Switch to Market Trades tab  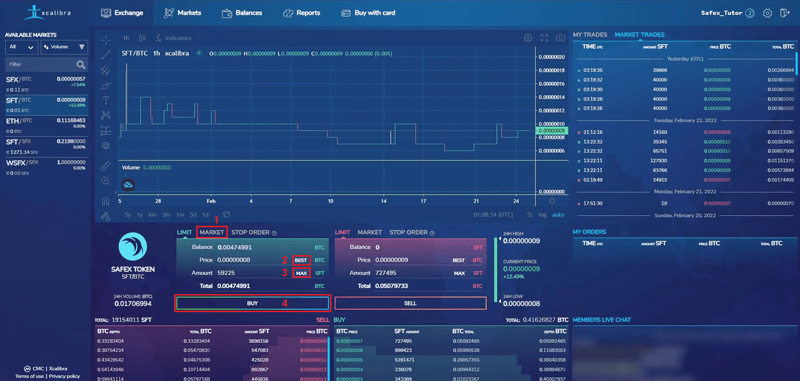point(639,35)
